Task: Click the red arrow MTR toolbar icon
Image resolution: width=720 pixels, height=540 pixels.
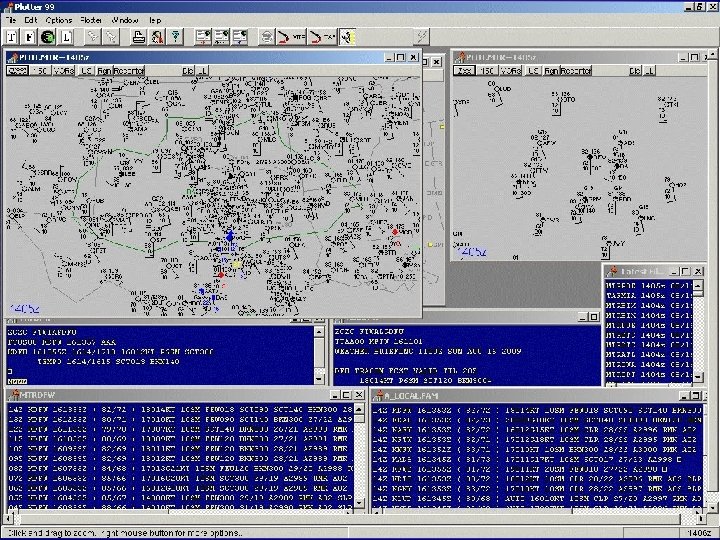Action: pos(291,37)
